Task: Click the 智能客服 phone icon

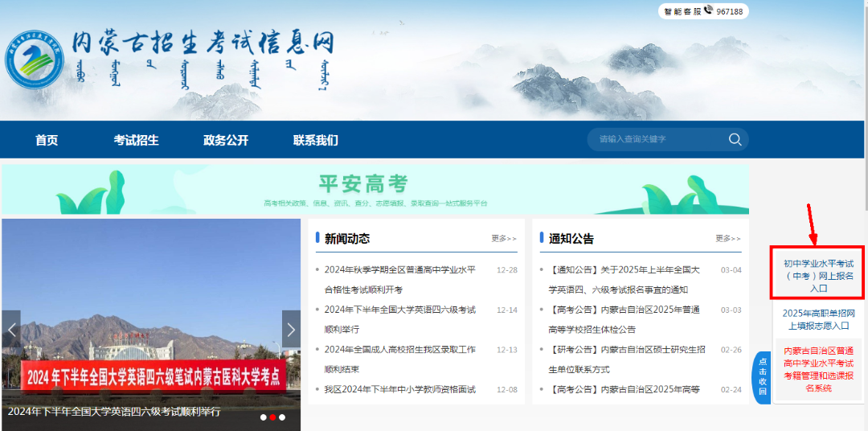Action: [x=709, y=11]
